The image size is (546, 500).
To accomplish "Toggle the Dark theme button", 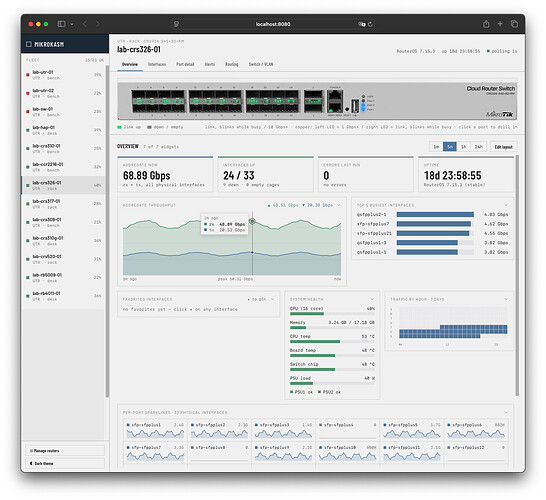I will coord(65,463).
